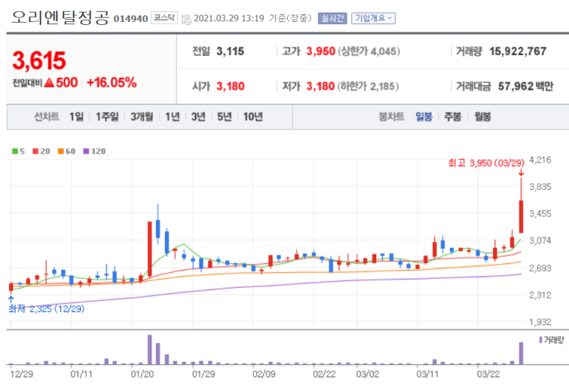
Task: Select the 1년 line chart tab
Action: pos(172,117)
